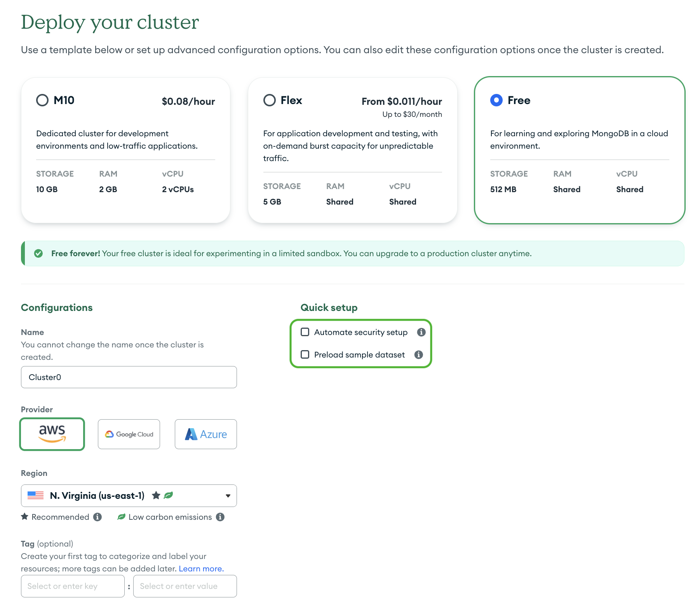Enable Automate security setup checkbox
Screen dimensions: 700x611
tap(305, 332)
